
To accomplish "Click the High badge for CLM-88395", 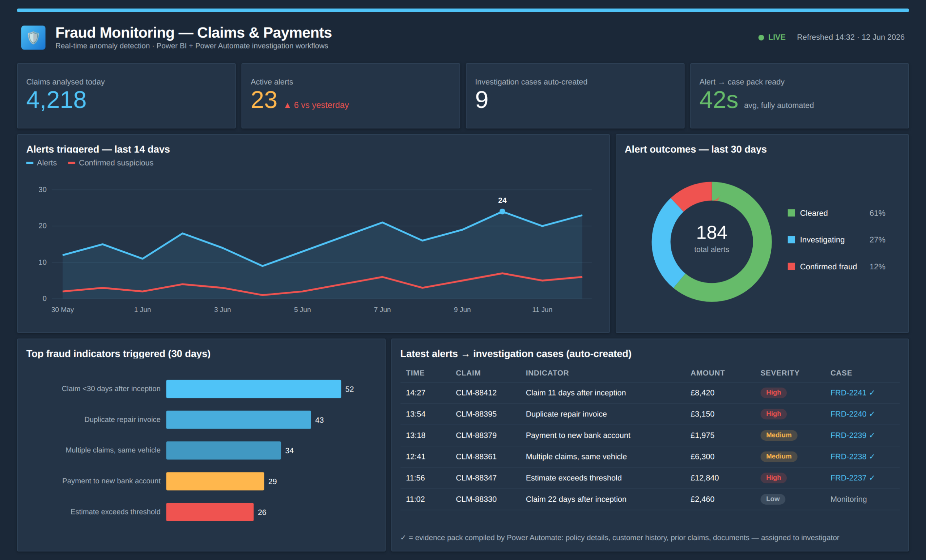I will pyautogui.click(x=773, y=414).
